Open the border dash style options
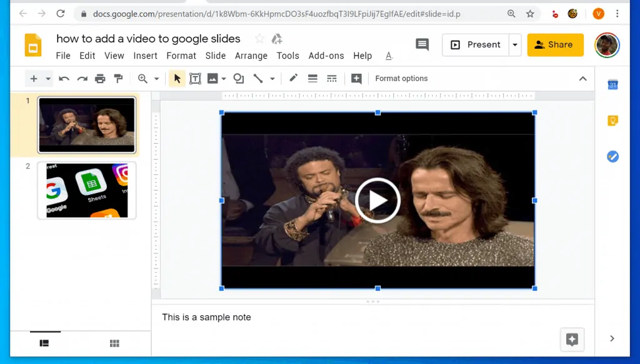The width and height of the screenshot is (640, 364). click(332, 79)
